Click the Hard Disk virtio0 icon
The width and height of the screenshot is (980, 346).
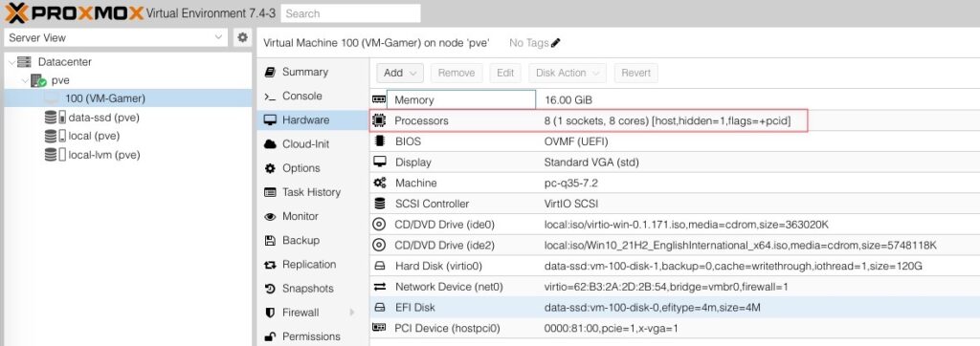click(379, 266)
